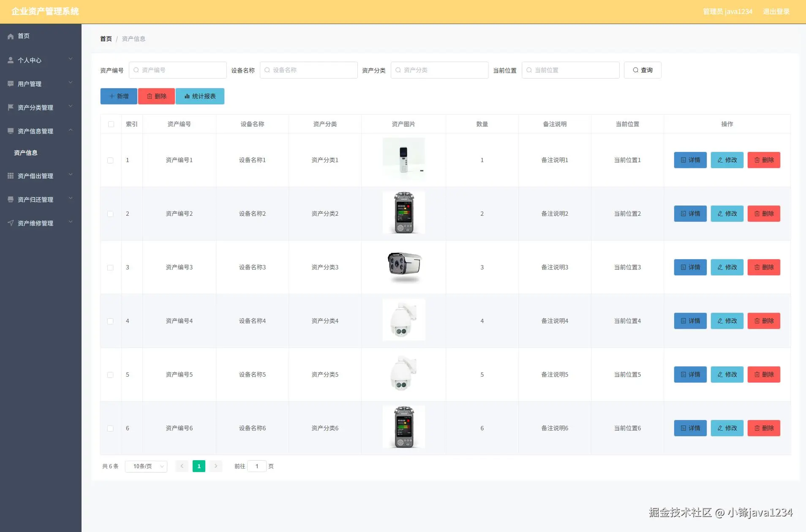Click the plus icon on 新增 button
This screenshot has height=532, width=806.
tap(112, 96)
